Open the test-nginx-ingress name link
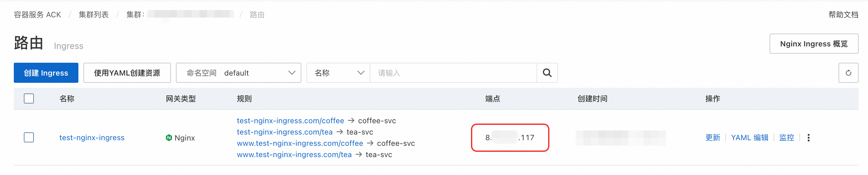 pos(92,138)
